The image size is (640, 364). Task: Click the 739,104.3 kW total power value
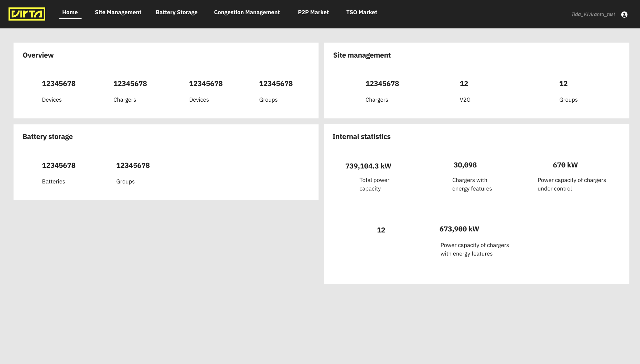pos(368,166)
